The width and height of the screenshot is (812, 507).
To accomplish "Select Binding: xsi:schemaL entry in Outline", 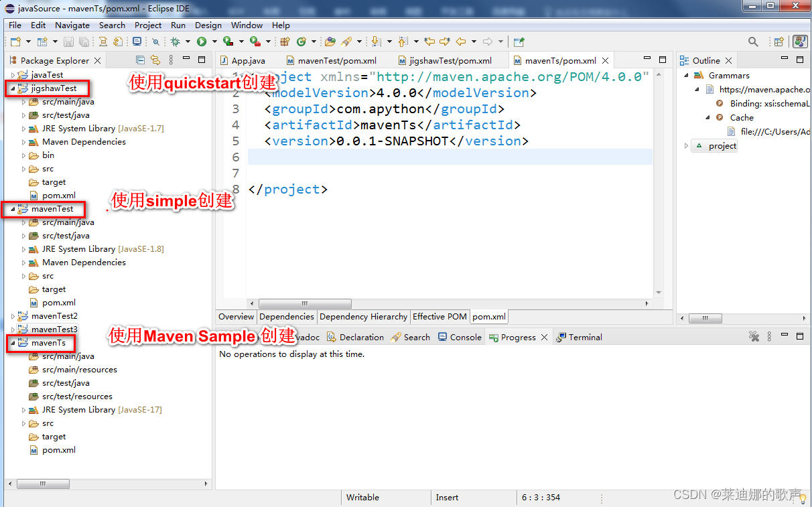I will [769, 104].
